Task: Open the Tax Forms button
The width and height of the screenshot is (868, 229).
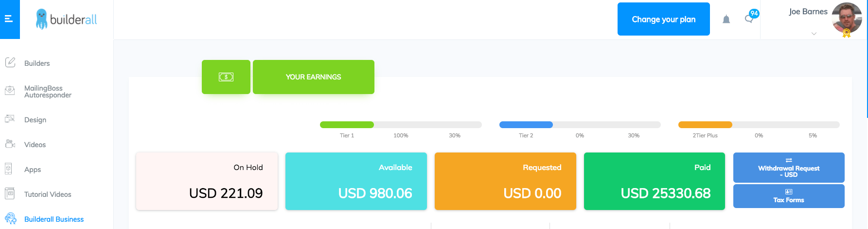Action: [788, 196]
